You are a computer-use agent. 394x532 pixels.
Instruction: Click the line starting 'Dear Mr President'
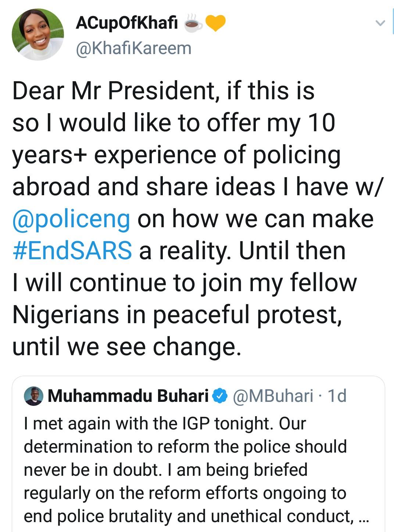(164, 91)
